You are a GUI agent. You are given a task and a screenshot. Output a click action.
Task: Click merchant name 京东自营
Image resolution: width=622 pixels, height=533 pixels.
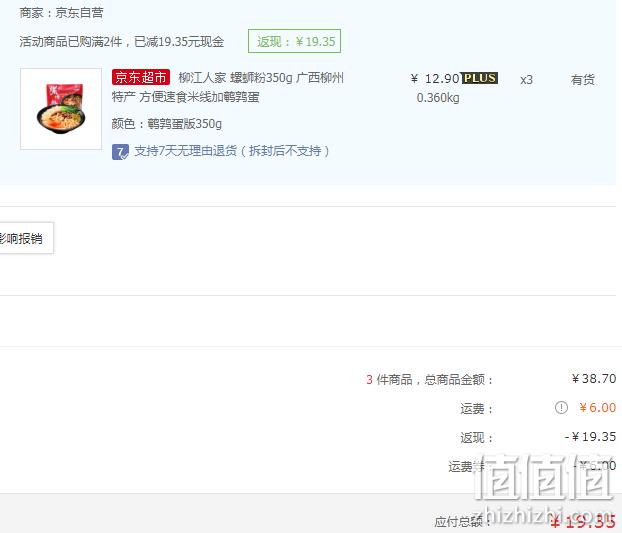tap(79, 13)
